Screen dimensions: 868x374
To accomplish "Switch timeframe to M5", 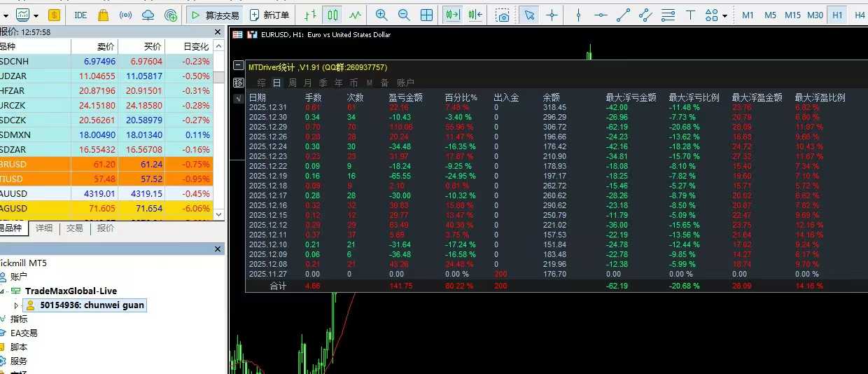I will point(770,15).
